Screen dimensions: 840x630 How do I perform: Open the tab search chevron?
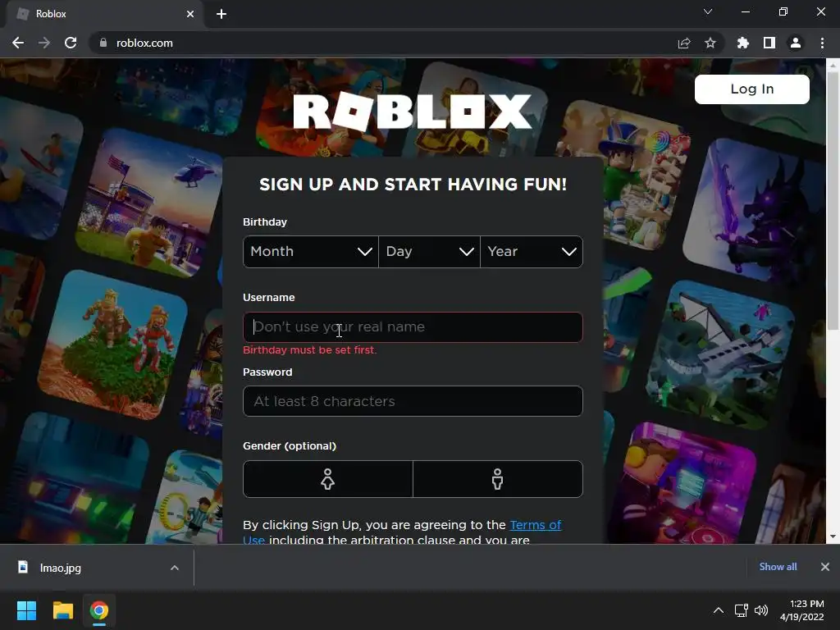[708, 11]
